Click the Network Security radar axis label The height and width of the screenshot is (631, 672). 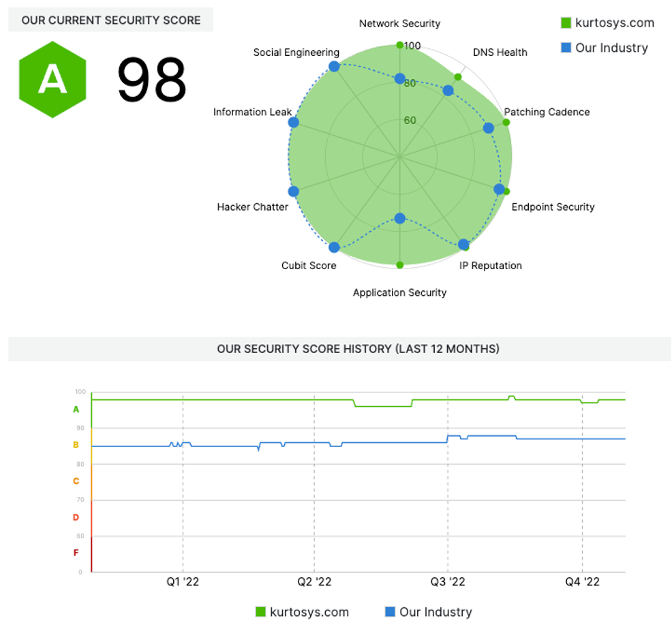(x=399, y=23)
